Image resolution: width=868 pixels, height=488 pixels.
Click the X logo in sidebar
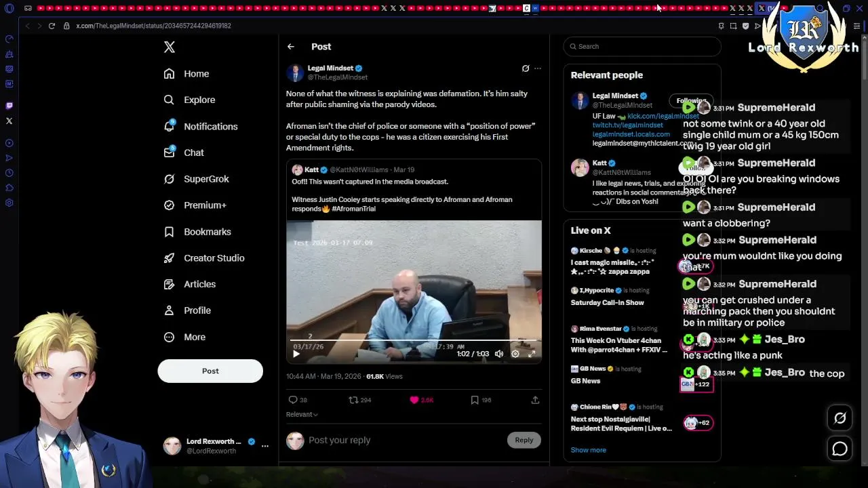[170, 47]
